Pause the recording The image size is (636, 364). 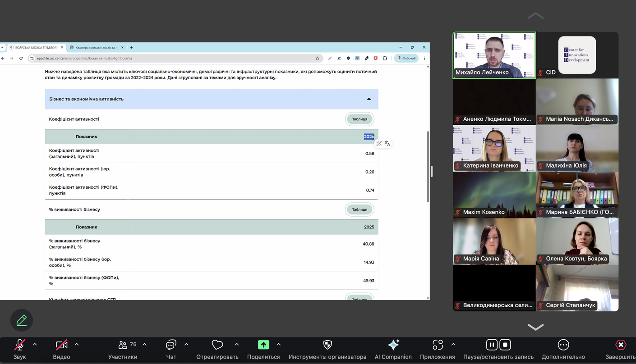492,345
